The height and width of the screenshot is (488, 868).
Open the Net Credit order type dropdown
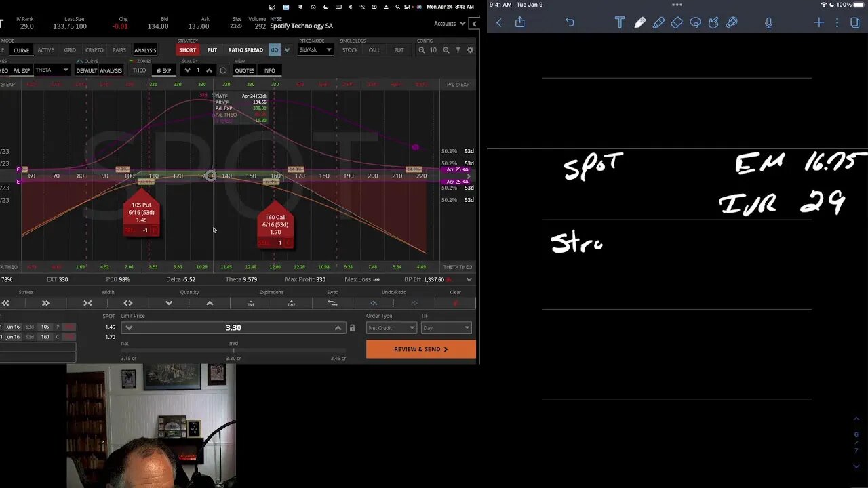coord(391,328)
